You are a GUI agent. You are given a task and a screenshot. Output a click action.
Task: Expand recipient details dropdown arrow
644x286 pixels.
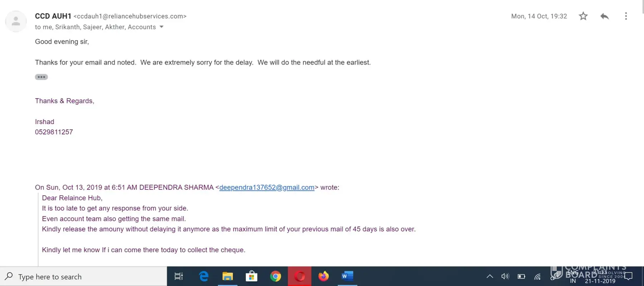[161, 27]
